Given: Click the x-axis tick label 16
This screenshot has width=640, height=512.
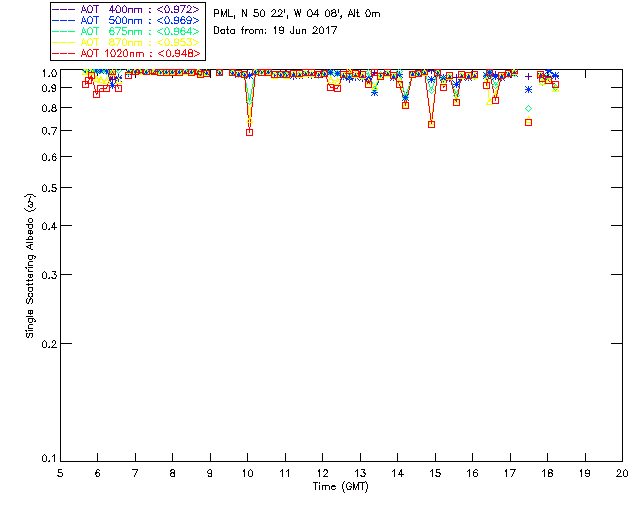Looking at the screenshot, I should point(472,473).
